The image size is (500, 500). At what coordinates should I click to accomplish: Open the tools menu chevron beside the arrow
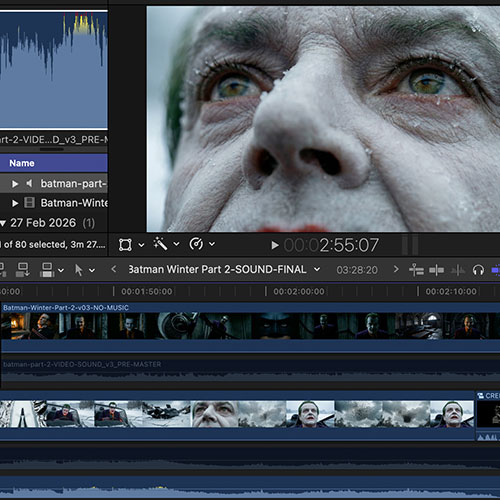point(92,270)
